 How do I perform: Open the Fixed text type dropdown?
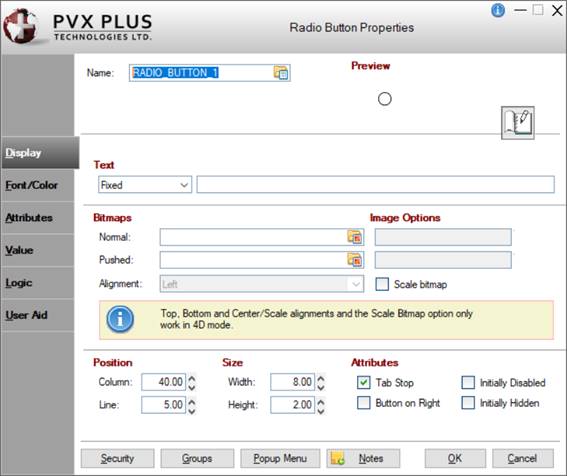point(145,185)
